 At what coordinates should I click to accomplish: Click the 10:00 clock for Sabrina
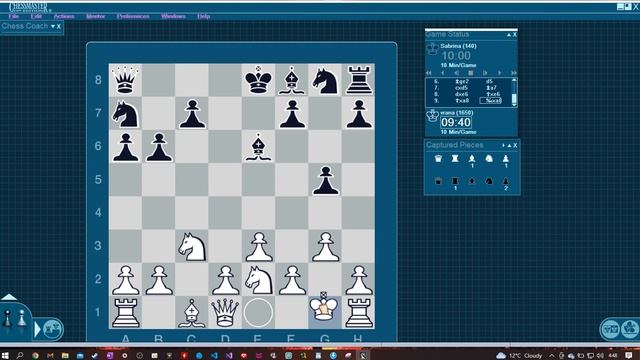coord(456,56)
